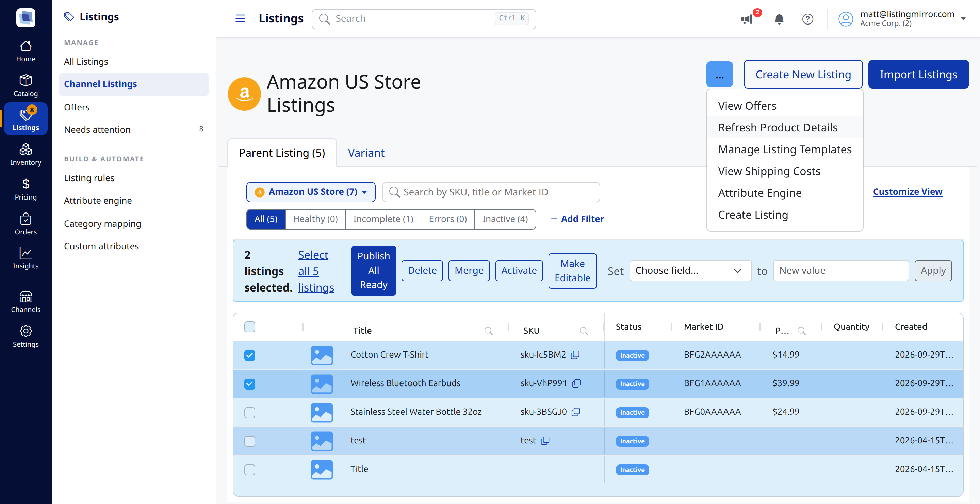Open the Customize View link
This screenshot has width=980, height=504.
point(907,191)
